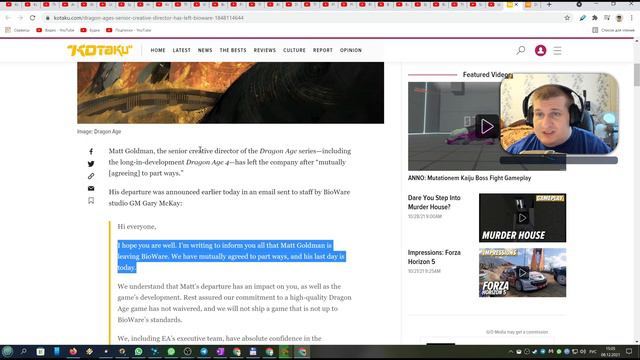The width and height of the screenshot is (640, 360).
Task: Save the article with the bookmark icon
Action: click(91, 200)
